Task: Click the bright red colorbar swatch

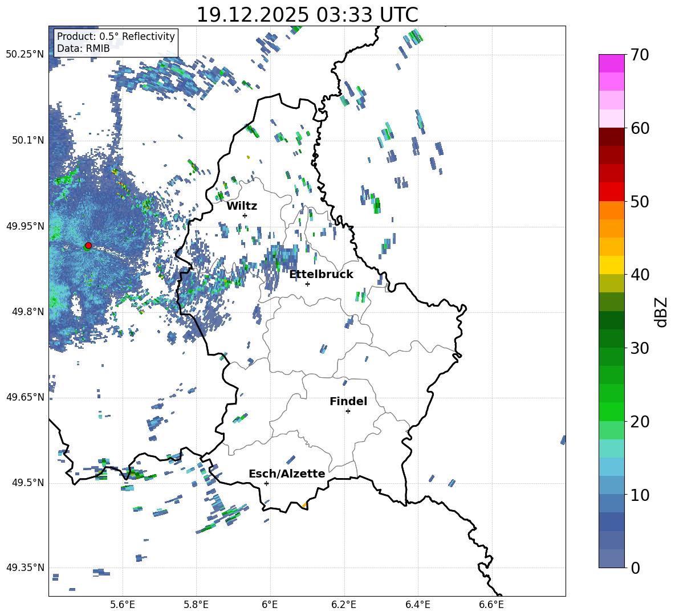Action: (612, 192)
